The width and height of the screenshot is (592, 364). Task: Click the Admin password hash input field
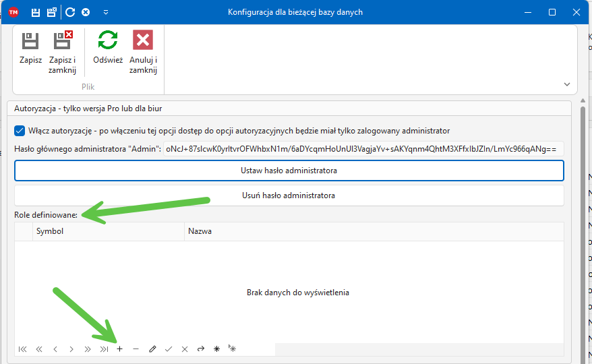coord(363,149)
